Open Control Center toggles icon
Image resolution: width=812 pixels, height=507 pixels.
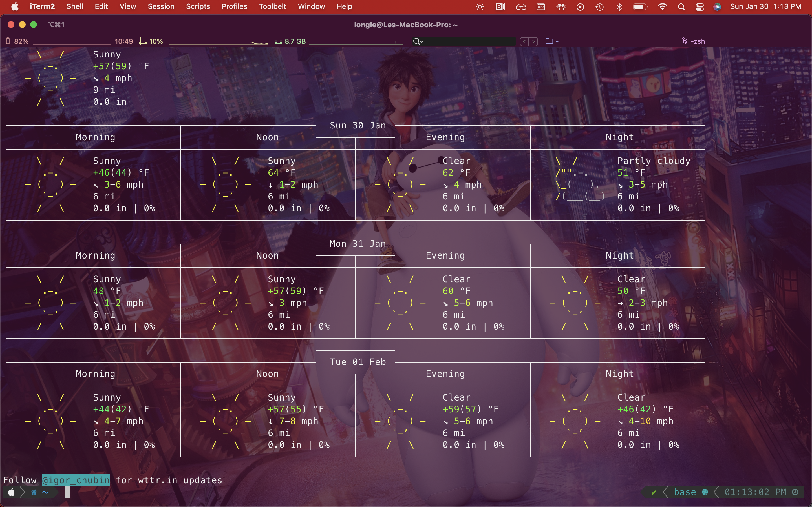pyautogui.click(x=699, y=7)
